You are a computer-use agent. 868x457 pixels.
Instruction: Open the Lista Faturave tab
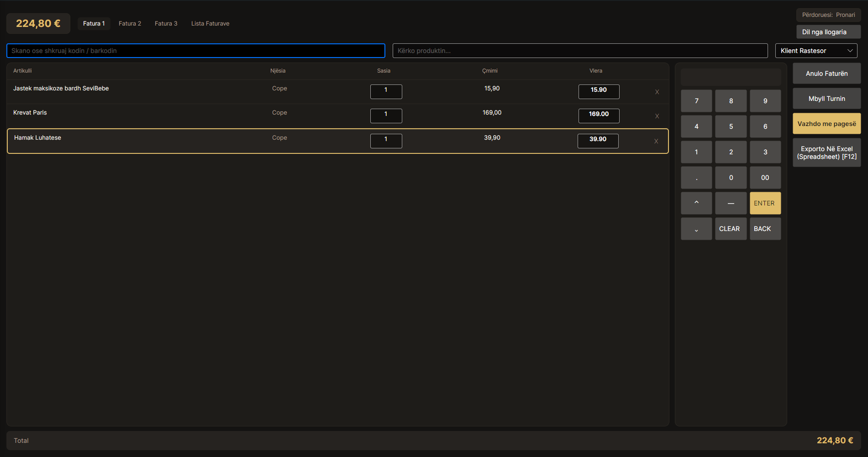coord(210,24)
